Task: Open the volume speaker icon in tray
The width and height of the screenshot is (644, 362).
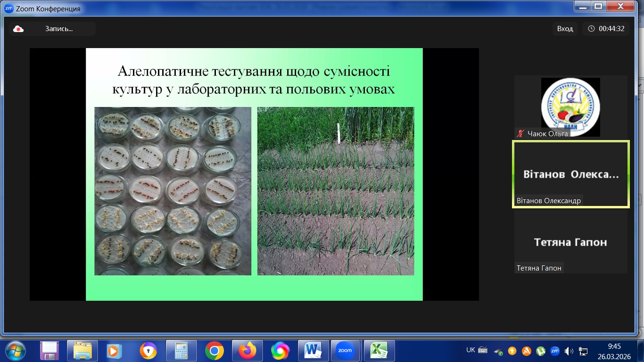Action: click(569, 351)
